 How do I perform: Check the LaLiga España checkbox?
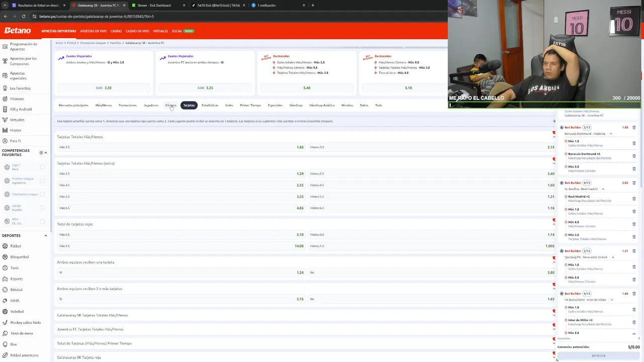point(42,208)
